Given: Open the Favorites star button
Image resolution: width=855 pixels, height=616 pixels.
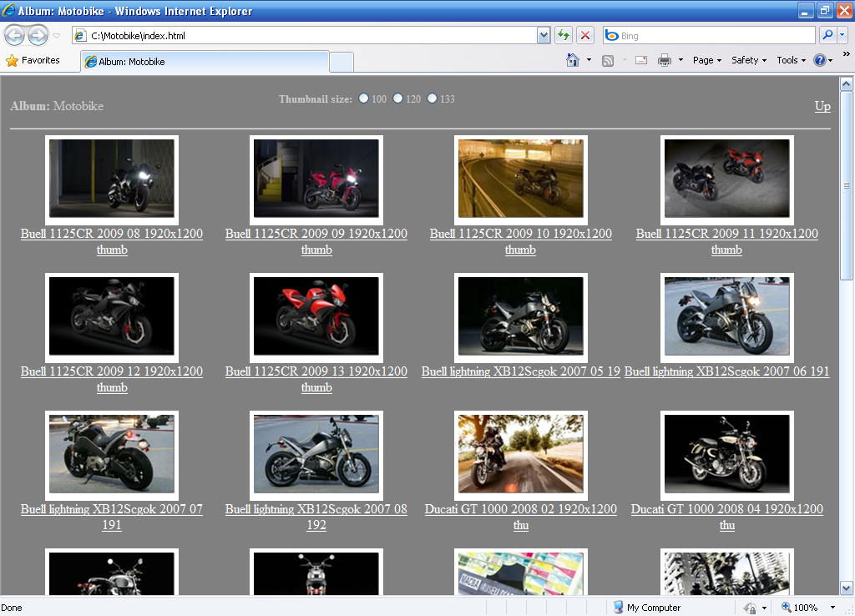Looking at the screenshot, I should tap(33, 60).
